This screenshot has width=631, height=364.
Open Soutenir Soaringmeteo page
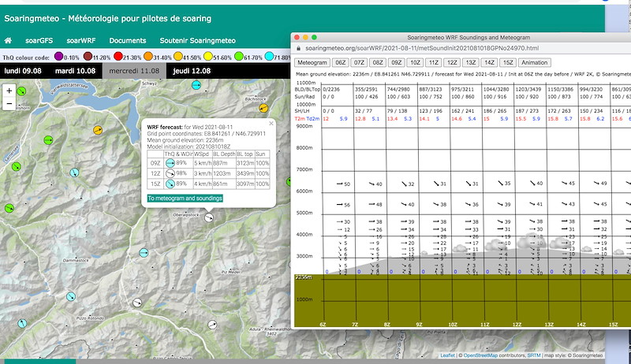click(198, 41)
